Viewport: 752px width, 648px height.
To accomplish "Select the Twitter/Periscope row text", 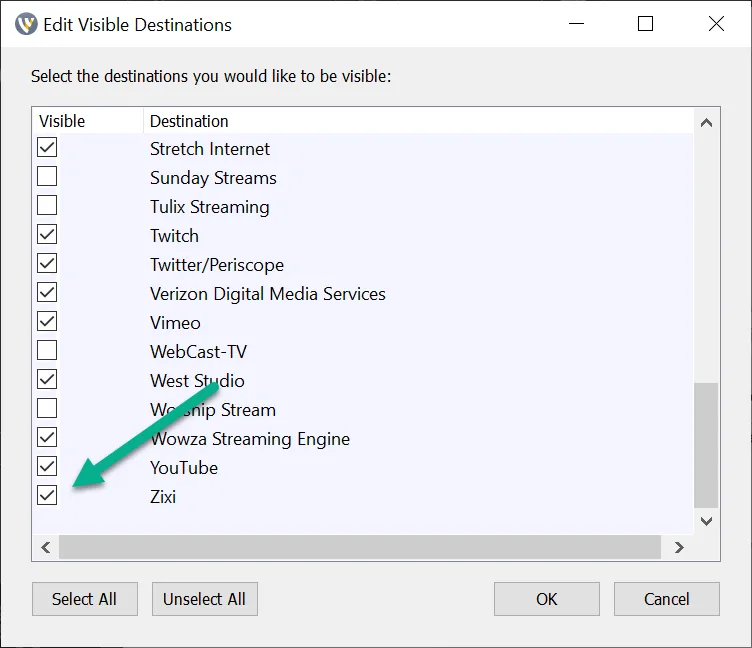I will coord(217,265).
